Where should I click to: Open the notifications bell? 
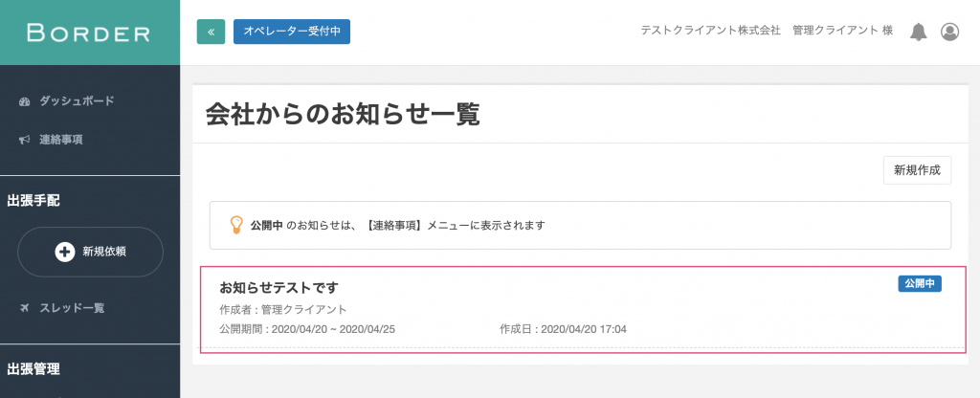click(x=919, y=32)
